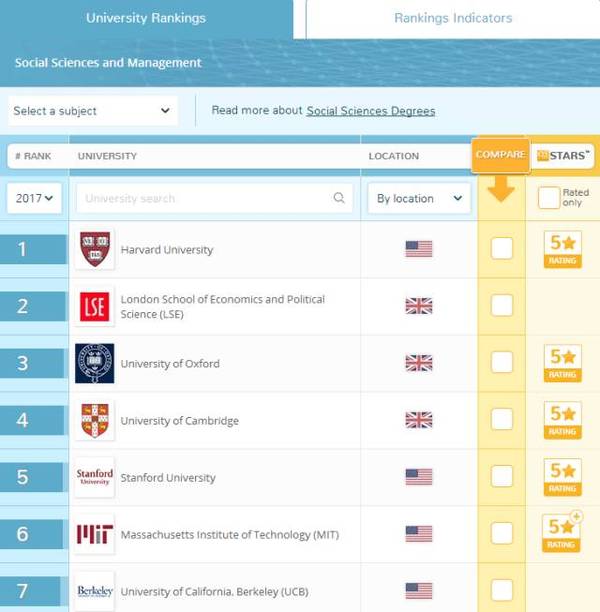Click the UK flag in Oxford row
This screenshot has height=612, width=600.
point(419,363)
